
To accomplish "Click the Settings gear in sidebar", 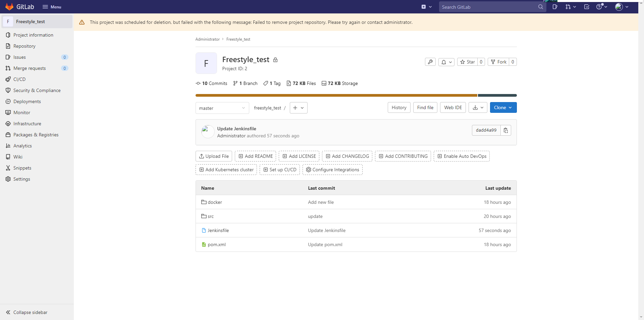I will 21,179.
